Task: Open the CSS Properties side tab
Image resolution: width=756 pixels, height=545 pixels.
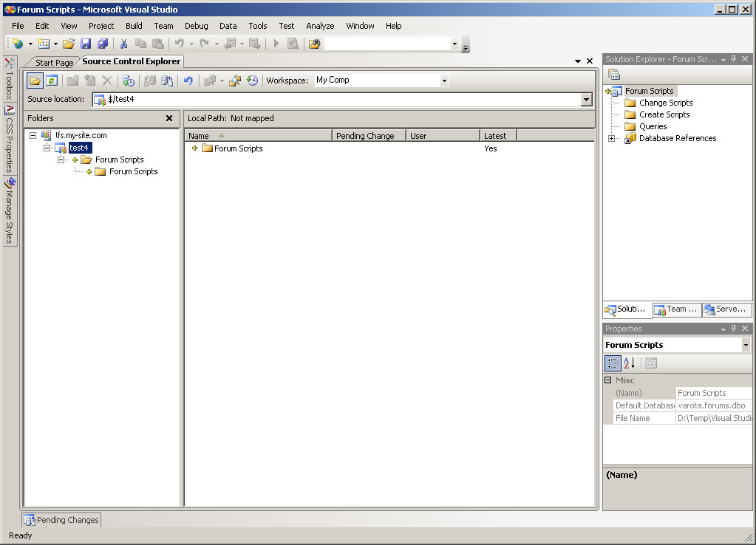Action: tap(10, 140)
